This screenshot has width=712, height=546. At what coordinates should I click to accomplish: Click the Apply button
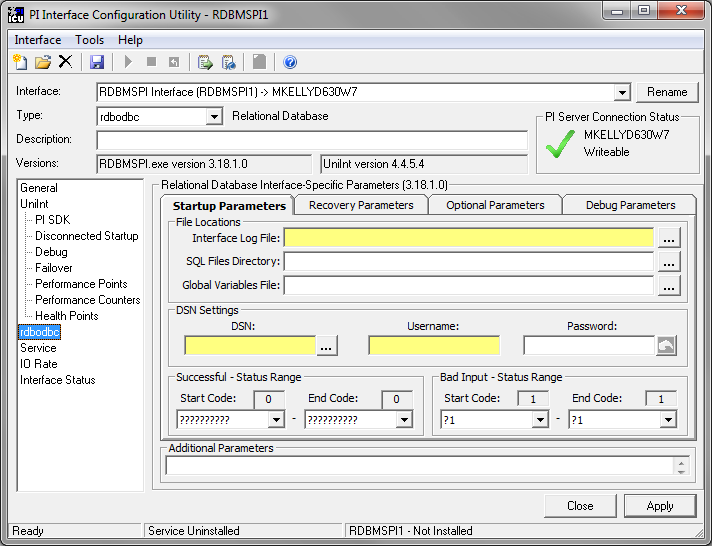(660, 506)
